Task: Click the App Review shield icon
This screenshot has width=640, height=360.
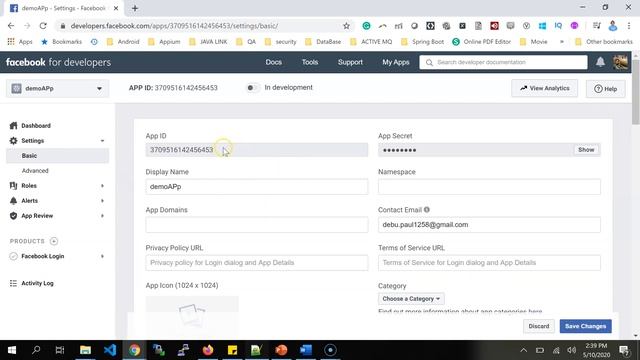Action: coord(13,216)
